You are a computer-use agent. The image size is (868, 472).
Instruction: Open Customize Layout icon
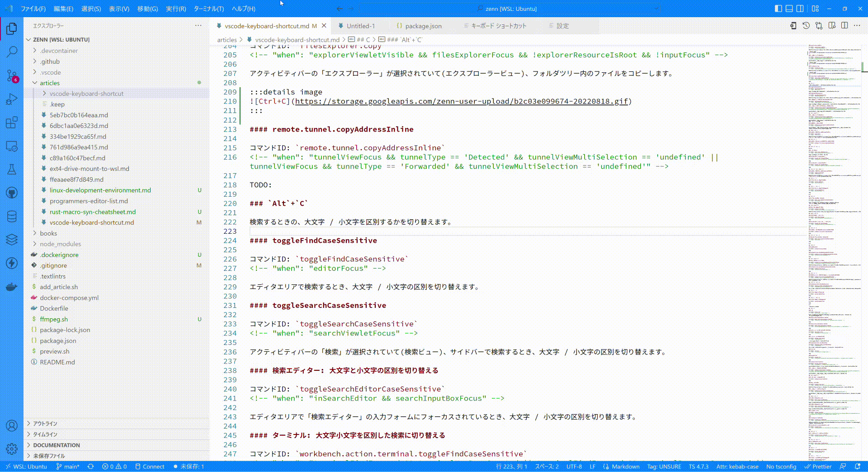[815, 9]
